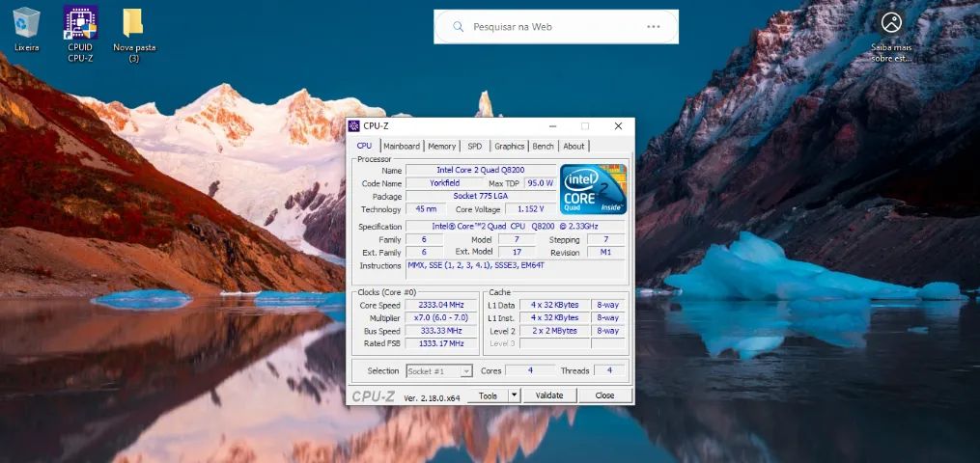Minimize the CPU-Z window
The height and width of the screenshot is (463, 980).
[551, 126]
